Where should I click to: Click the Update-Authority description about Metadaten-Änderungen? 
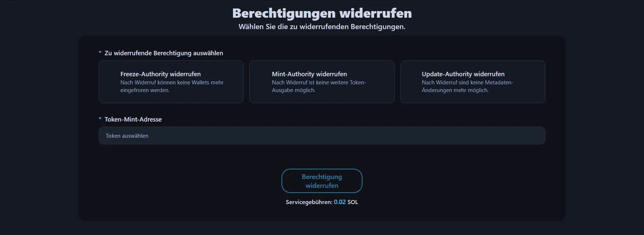pos(467,87)
